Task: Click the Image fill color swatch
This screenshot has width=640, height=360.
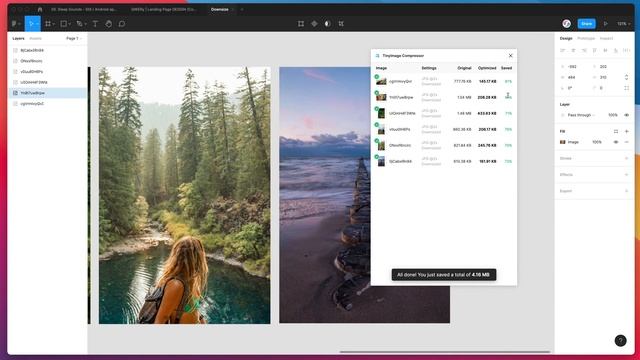Action: (562, 142)
